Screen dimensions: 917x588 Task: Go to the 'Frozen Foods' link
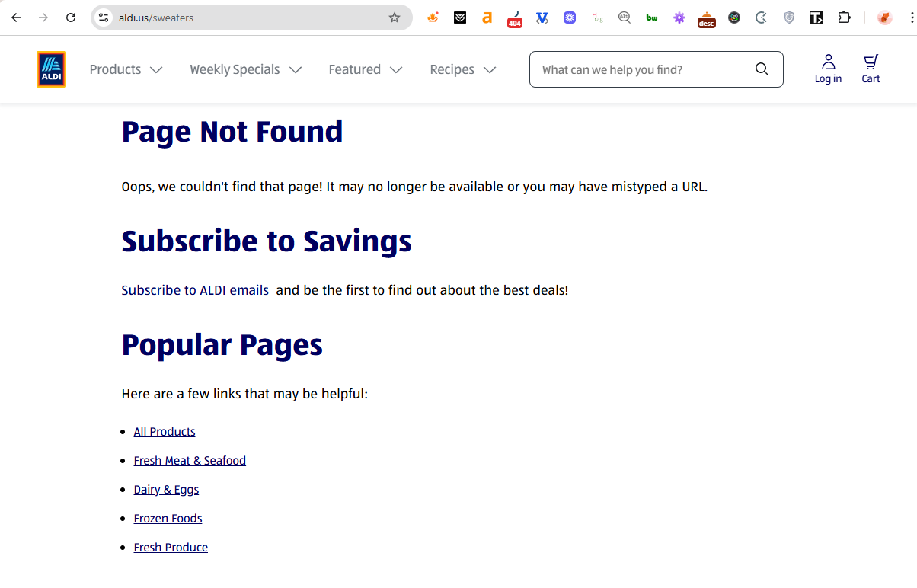click(168, 519)
